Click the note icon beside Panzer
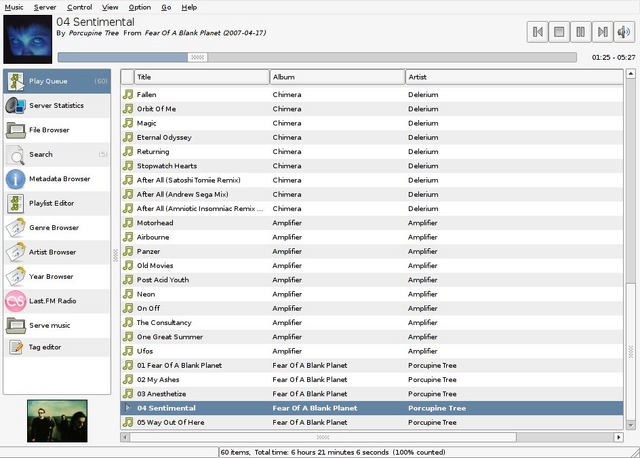Viewport: 640px width, 458px height. [x=128, y=251]
